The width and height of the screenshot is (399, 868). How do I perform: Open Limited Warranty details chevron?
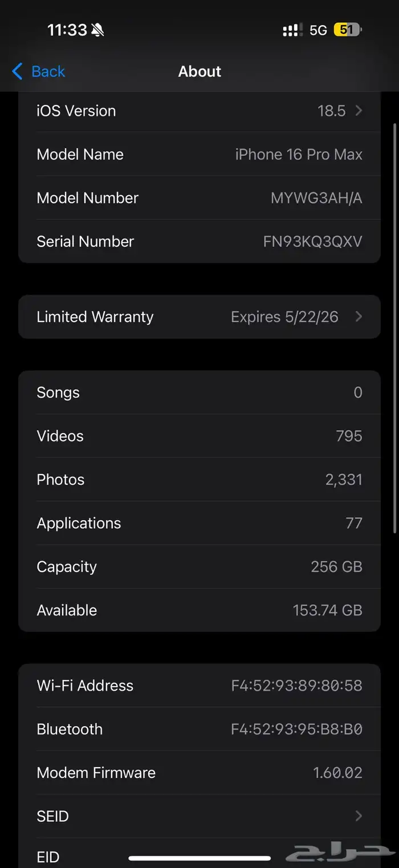pos(359,317)
